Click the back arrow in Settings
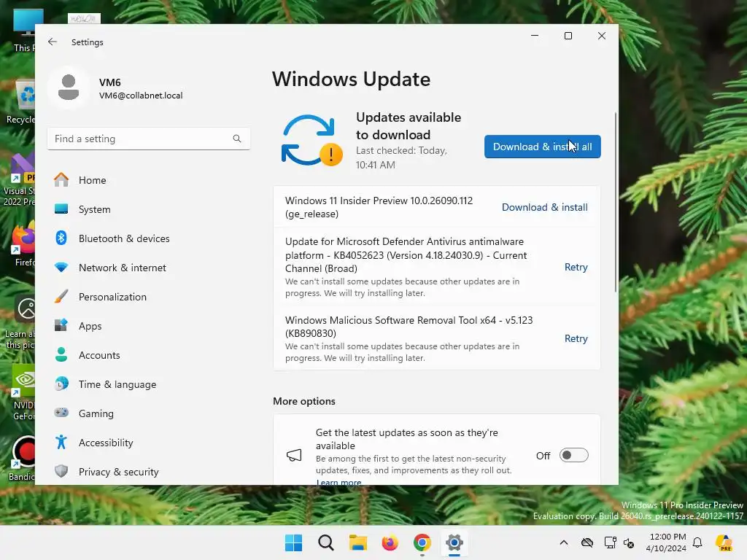Screen dimensions: 747x560 click(53, 42)
